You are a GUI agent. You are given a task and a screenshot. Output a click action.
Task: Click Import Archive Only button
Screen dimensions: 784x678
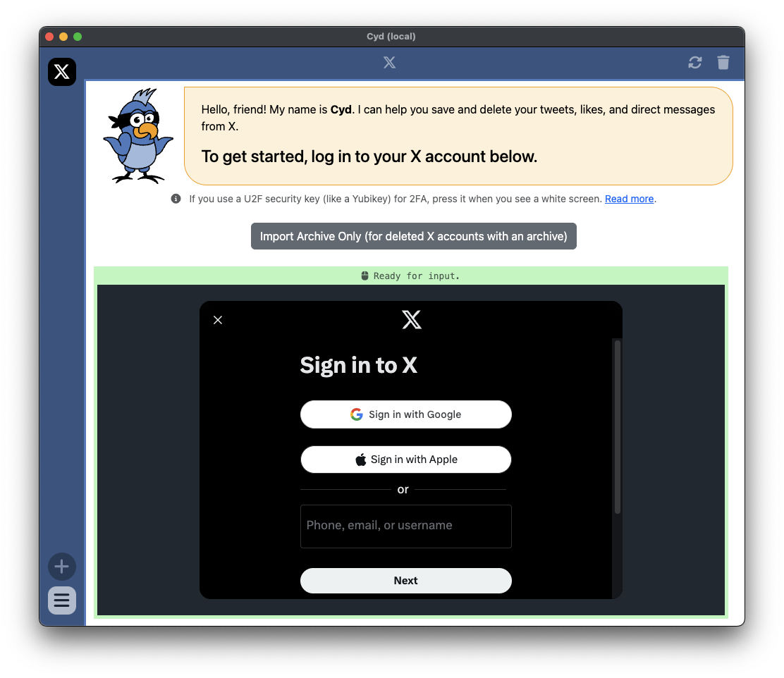pos(413,236)
